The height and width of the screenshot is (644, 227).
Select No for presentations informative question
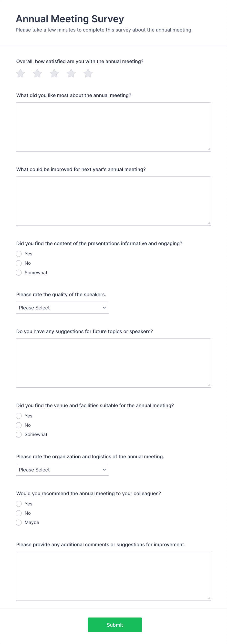(x=19, y=263)
